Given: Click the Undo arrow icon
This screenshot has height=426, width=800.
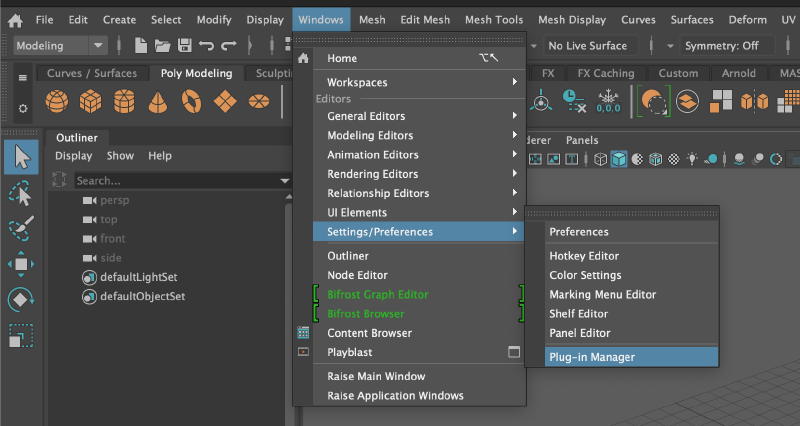Looking at the screenshot, I should [x=206, y=46].
